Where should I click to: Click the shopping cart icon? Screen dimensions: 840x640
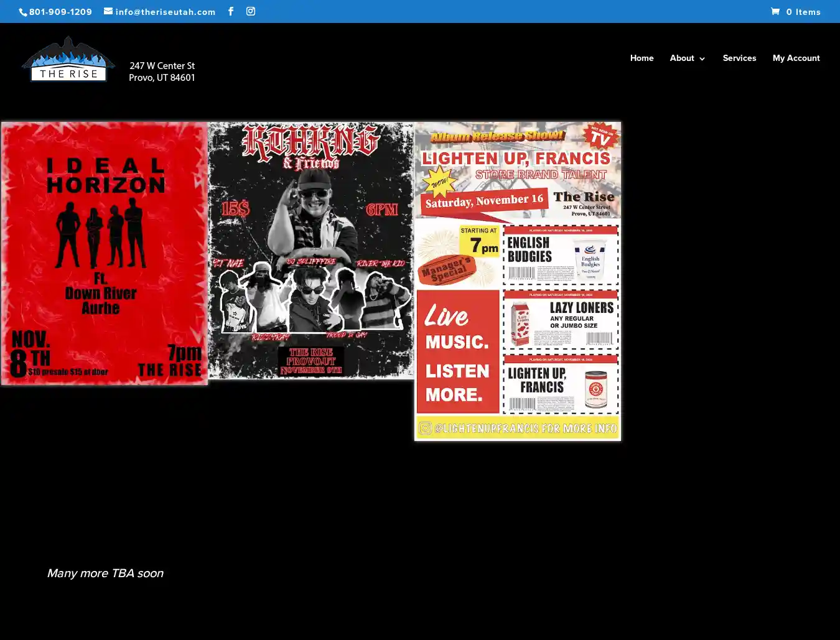[775, 11]
